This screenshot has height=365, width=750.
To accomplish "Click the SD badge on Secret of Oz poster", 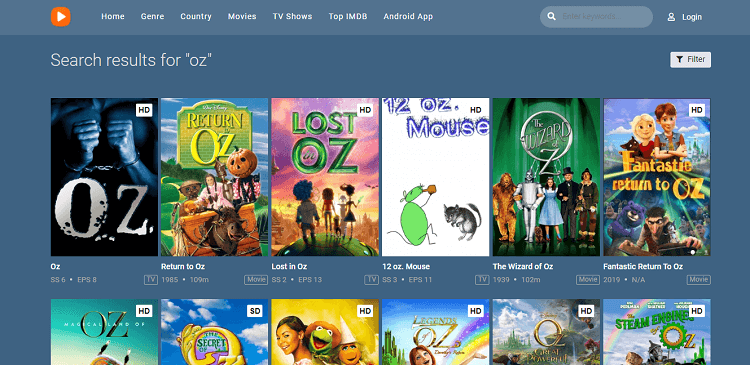I will (x=254, y=311).
